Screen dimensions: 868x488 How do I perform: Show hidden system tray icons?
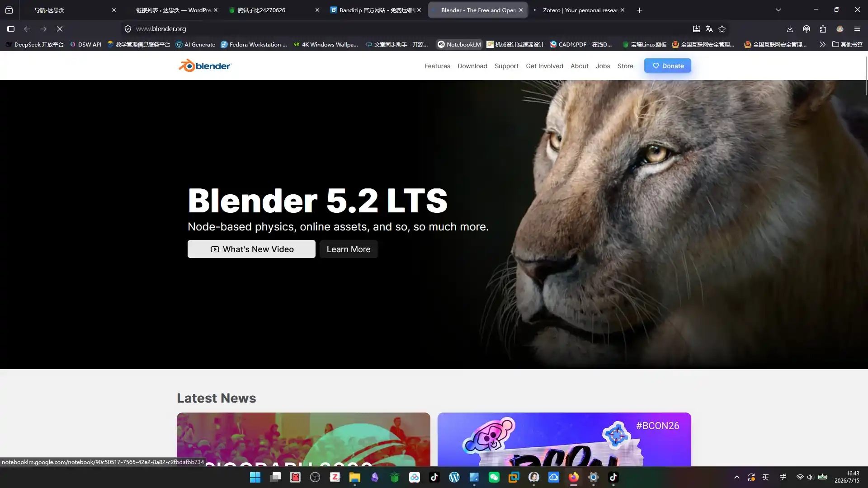[x=737, y=477]
